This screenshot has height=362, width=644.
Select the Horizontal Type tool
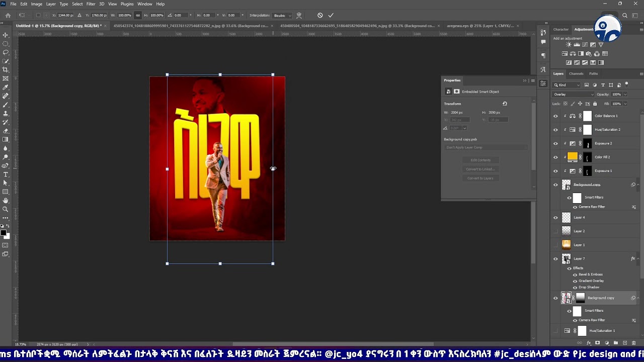6,174
